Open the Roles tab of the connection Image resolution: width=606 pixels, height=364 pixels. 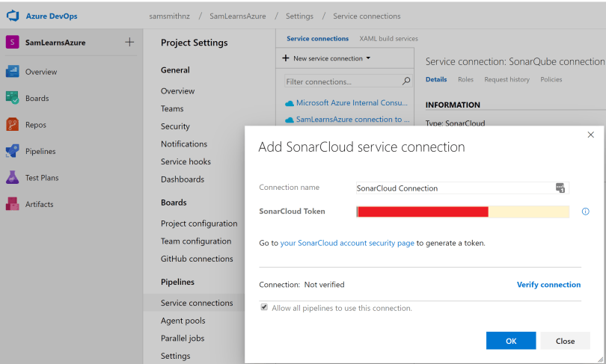pos(465,79)
